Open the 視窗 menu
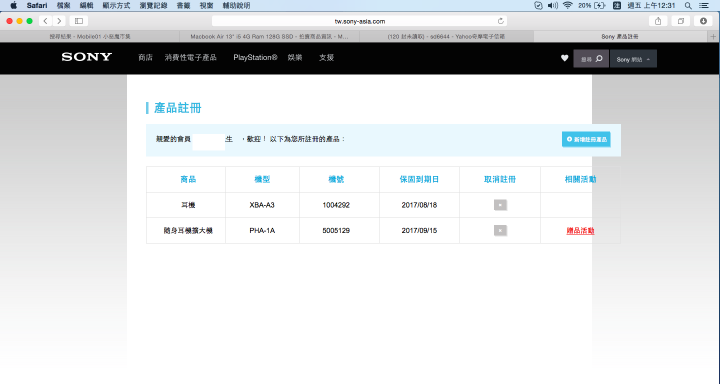The image size is (720, 384). point(206,6)
